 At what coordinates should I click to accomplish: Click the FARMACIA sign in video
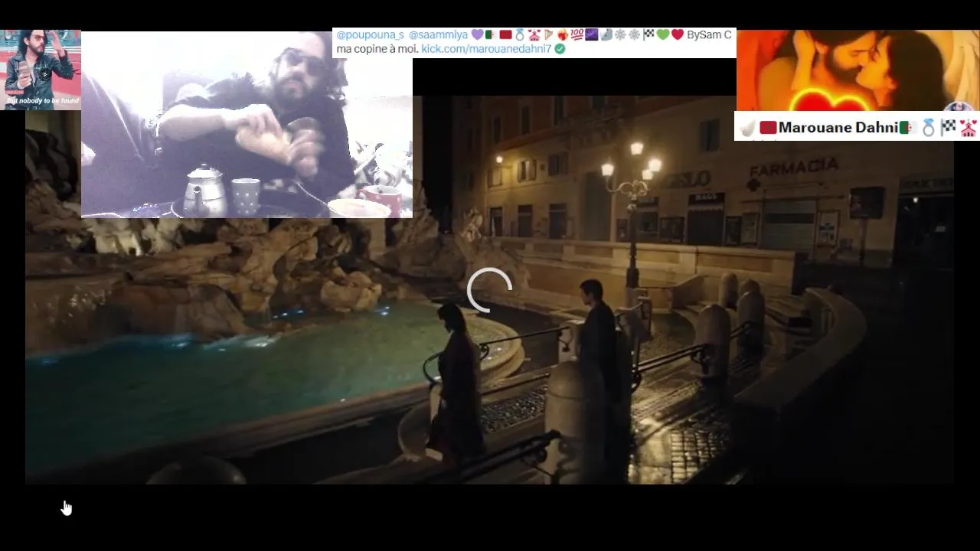[793, 167]
